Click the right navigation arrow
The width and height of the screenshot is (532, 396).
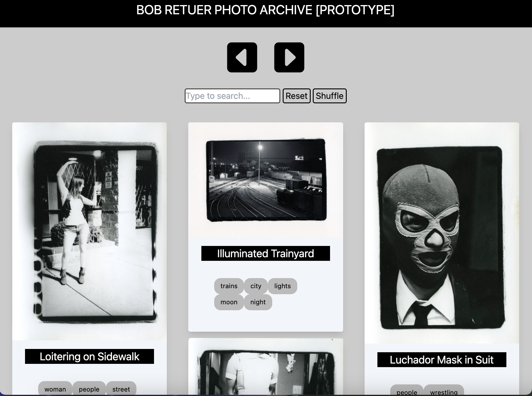pos(289,57)
